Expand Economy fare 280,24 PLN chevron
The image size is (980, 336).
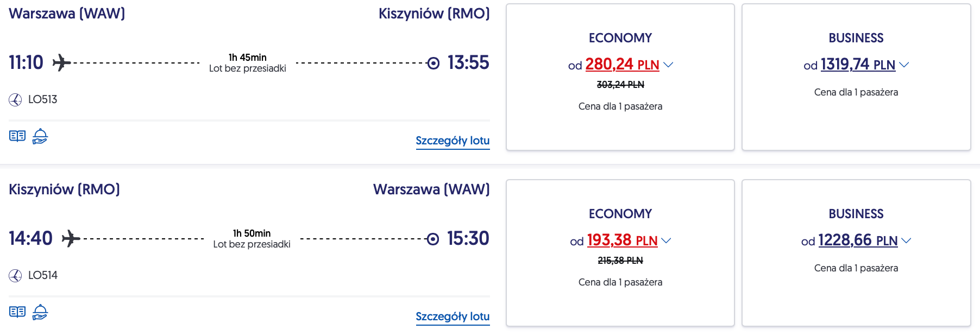click(x=669, y=65)
